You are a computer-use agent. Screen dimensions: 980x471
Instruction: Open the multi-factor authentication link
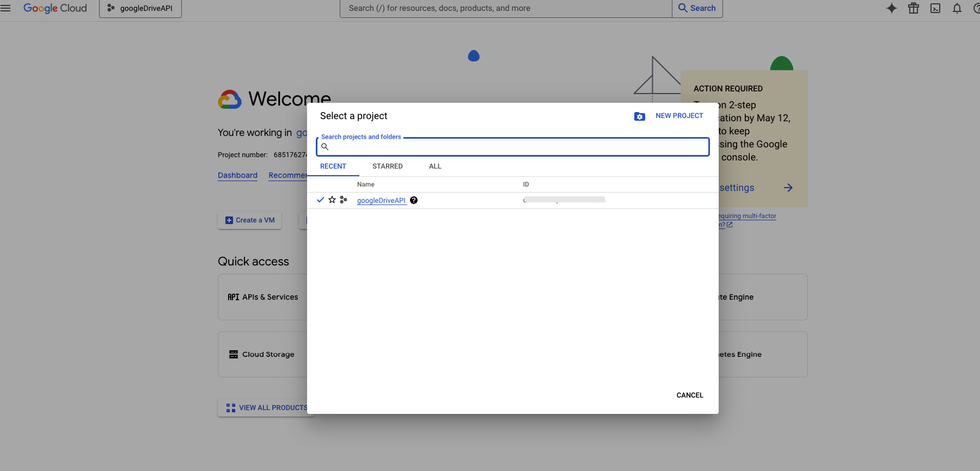pyautogui.click(x=747, y=220)
